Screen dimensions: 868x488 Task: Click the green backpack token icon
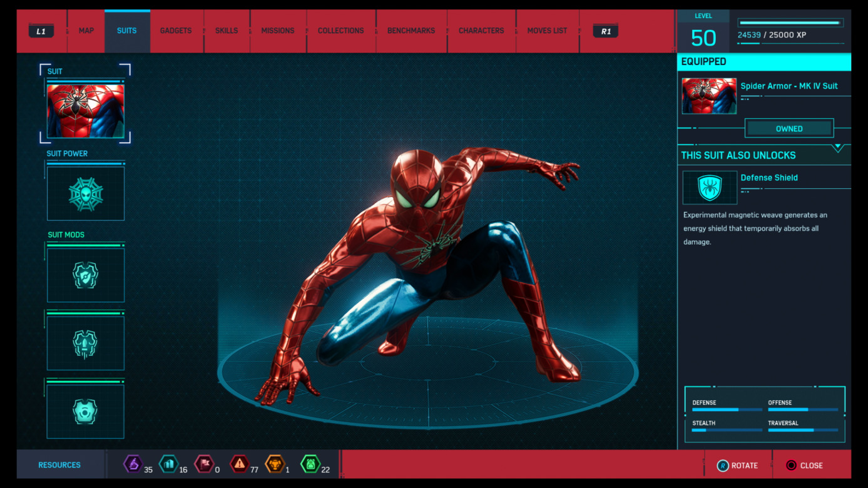310,464
